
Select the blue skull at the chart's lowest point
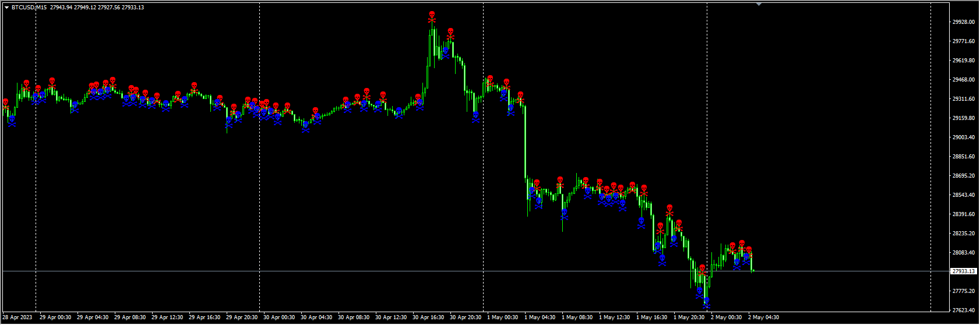pos(707,301)
